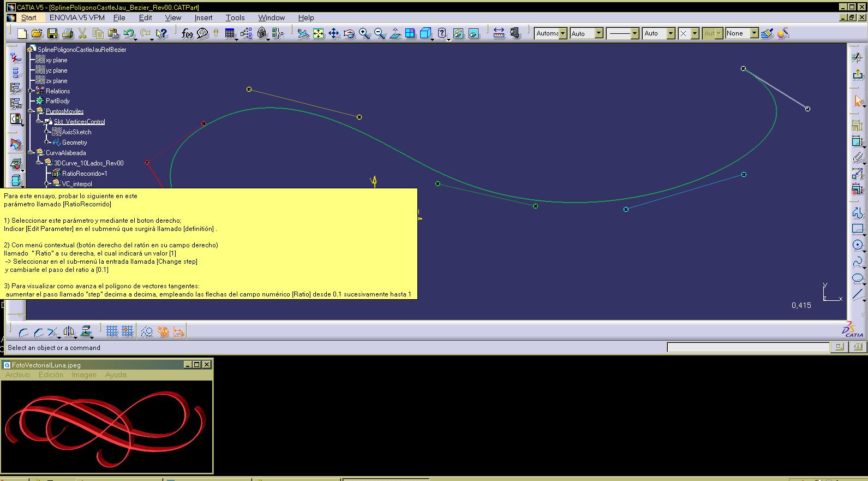Open the None layer dropdown

coord(754,34)
